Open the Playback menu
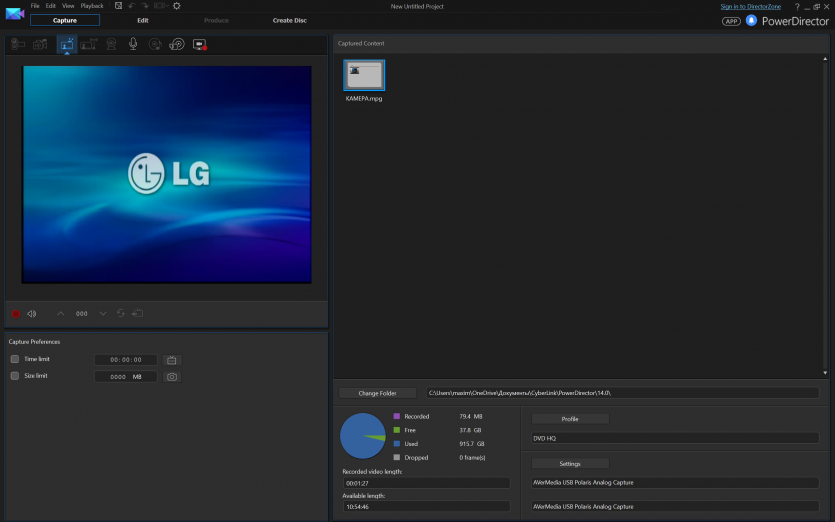 (x=92, y=6)
